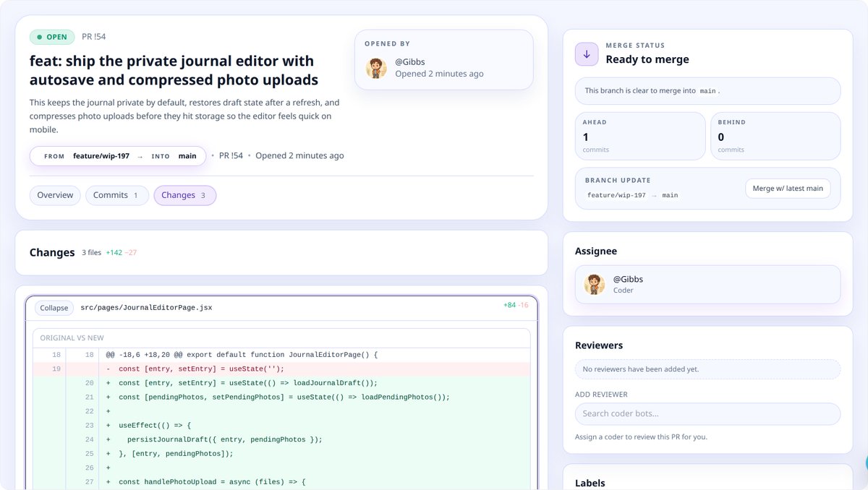The image size is (868, 490).
Task: Click the Behind 0 commits card
Action: [x=775, y=136]
